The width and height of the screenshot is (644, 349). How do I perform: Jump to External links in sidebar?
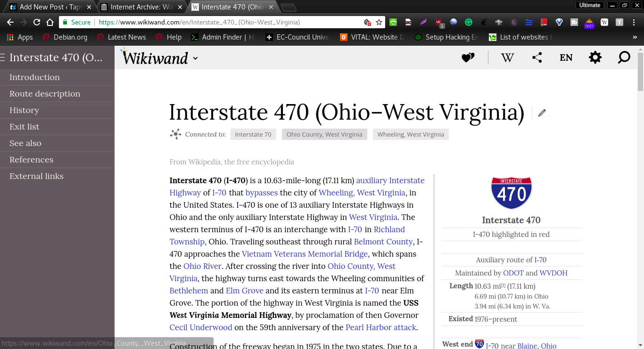pyautogui.click(x=57, y=176)
